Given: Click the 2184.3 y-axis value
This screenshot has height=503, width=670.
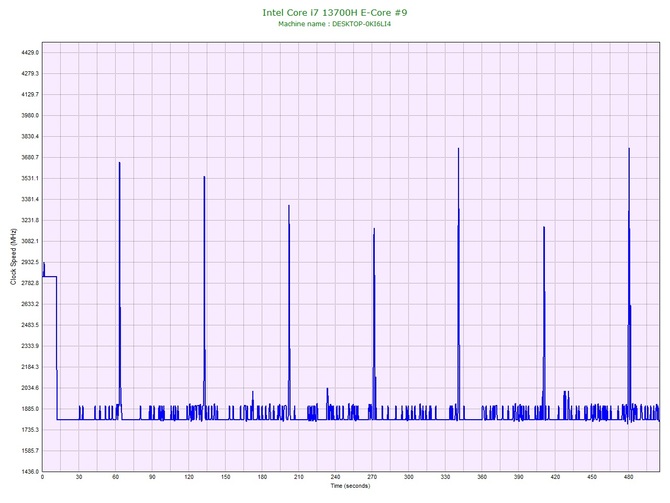Looking at the screenshot, I should coord(30,367).
